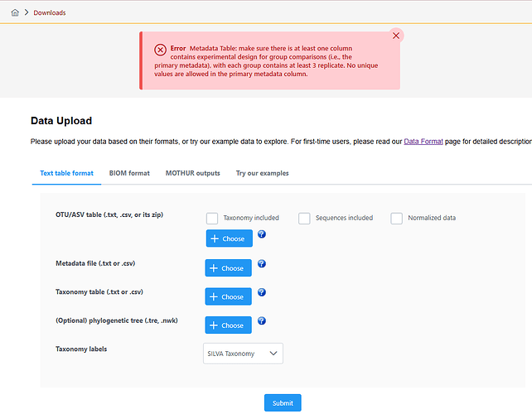Enable the Taxonomy included checkbox

click(x=212, y=219)
